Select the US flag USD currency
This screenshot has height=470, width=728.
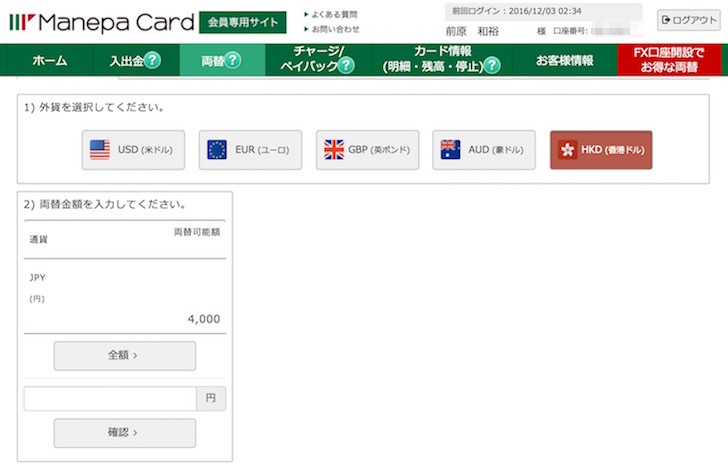[x=133, y=150]
